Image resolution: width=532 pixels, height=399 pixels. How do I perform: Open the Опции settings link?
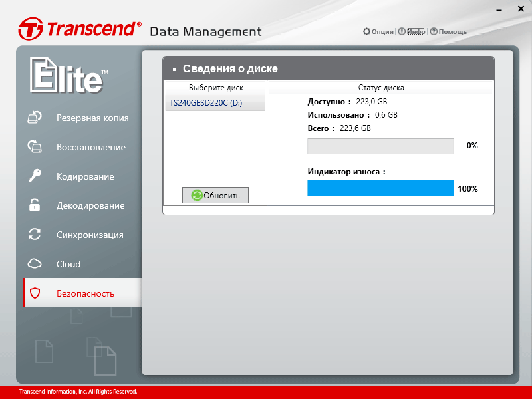click(x=382, y=31)
